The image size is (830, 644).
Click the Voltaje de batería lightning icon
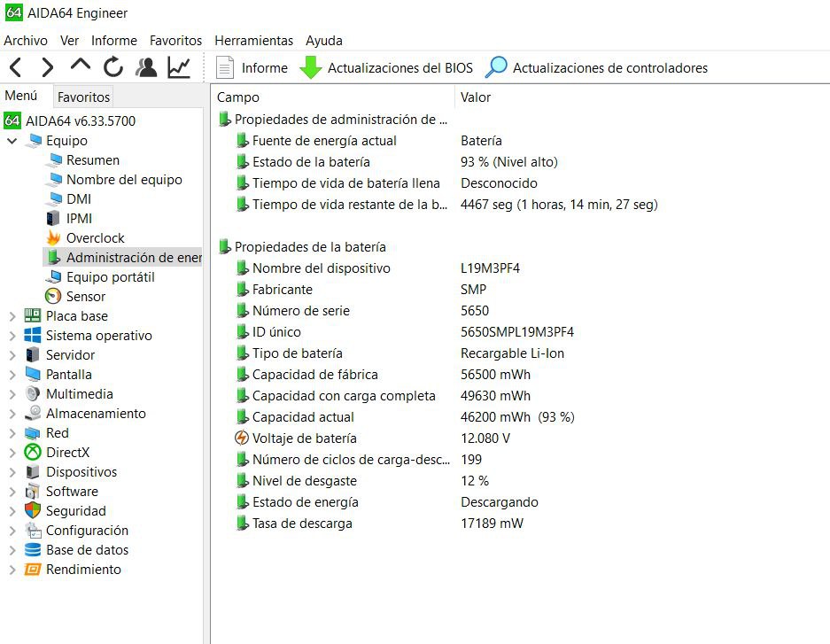(x=241, y=438)
